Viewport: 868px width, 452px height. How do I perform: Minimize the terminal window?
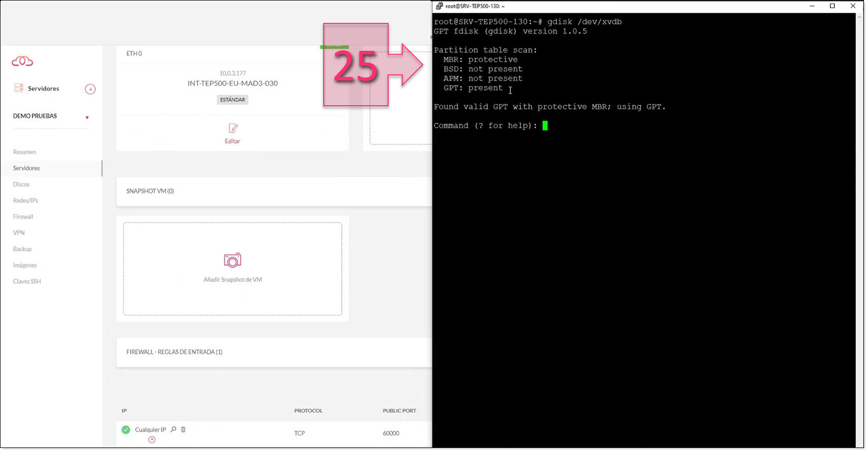812,6
